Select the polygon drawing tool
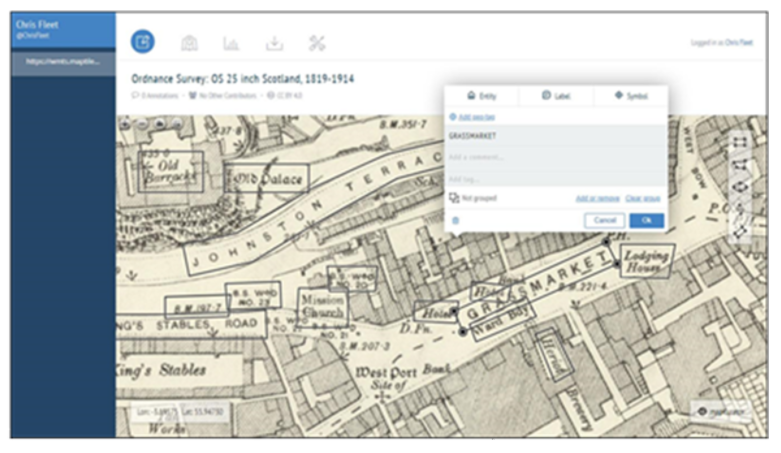This screenshot has height=453, width=781. [740, 165]
